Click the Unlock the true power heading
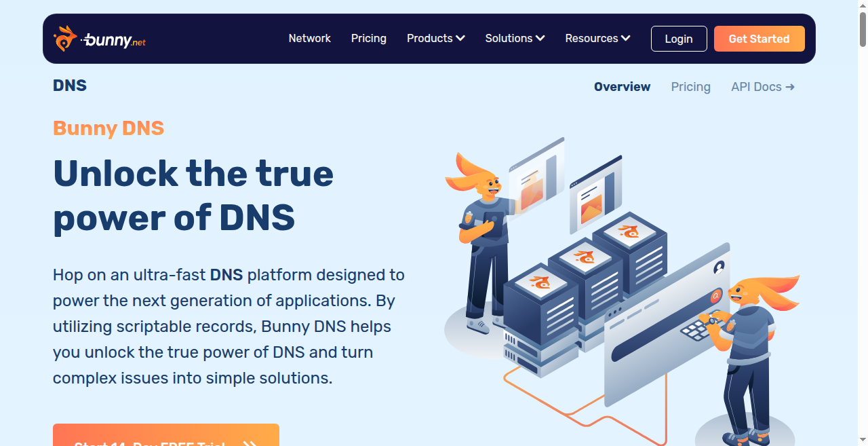Viewport: 868px width, 446px height. pos(193,196)
